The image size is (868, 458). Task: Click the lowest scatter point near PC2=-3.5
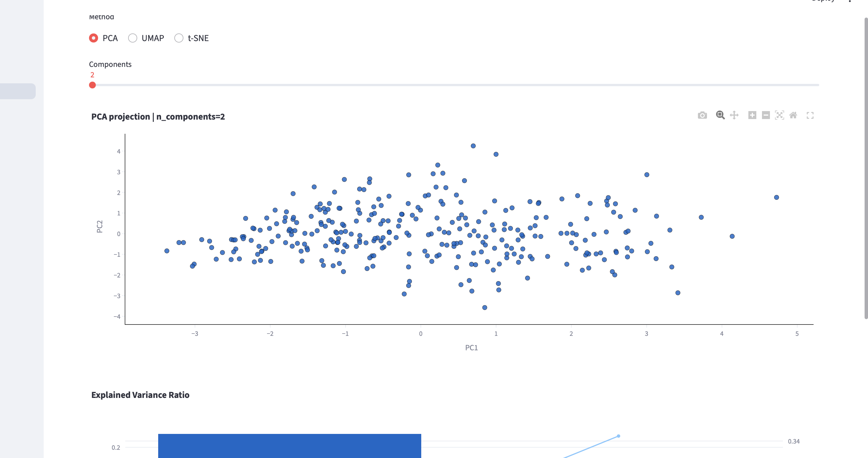pyautogui.click(x=484, y=308)
